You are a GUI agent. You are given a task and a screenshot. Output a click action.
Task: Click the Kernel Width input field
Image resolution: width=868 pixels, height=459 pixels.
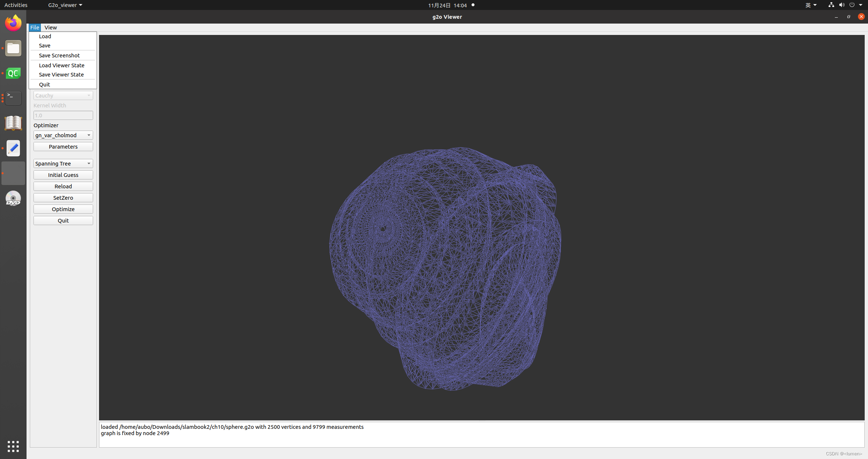[x=63, y=115]
